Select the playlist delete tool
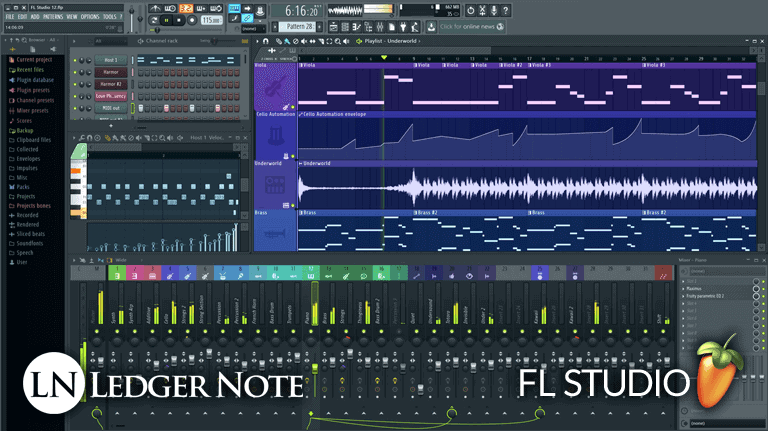This screenshot has width=768, height=431. click(x=295, y=42)
